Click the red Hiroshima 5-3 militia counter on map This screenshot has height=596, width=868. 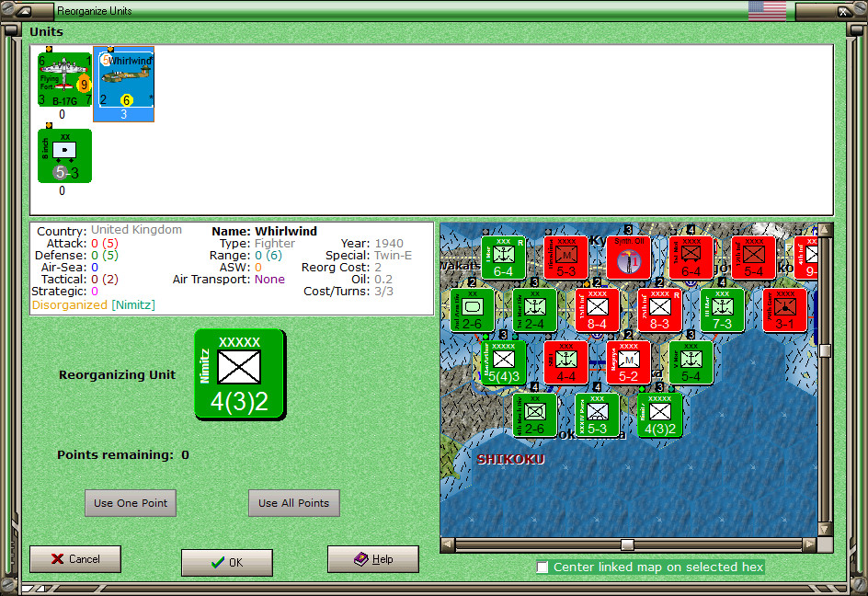click(x=565, y=258)
